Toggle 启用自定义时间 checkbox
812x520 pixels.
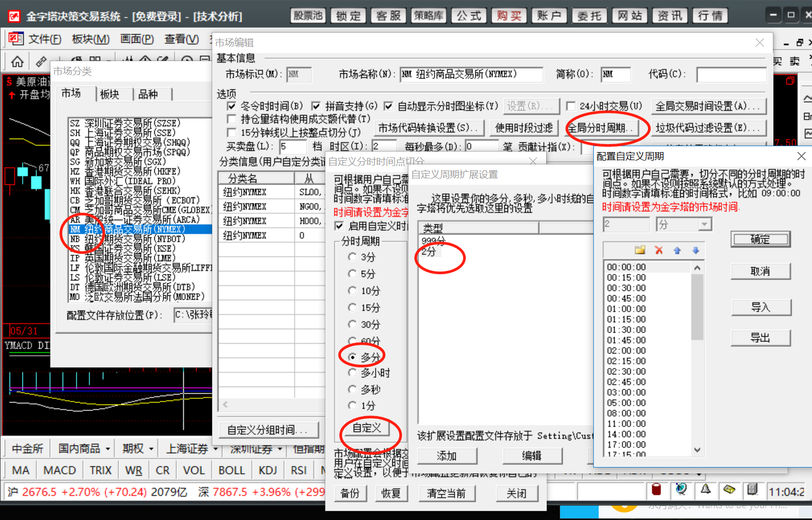pyautogui.click(x=339, y=226)
